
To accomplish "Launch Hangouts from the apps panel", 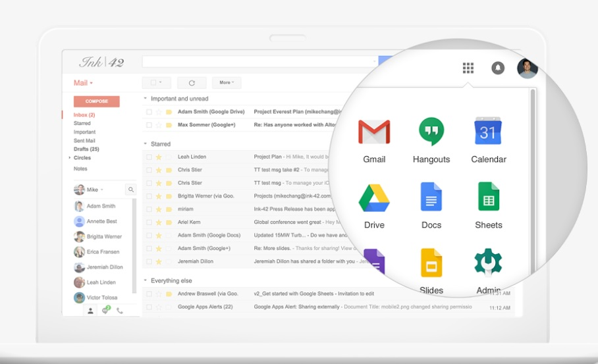I will [431, 140].
